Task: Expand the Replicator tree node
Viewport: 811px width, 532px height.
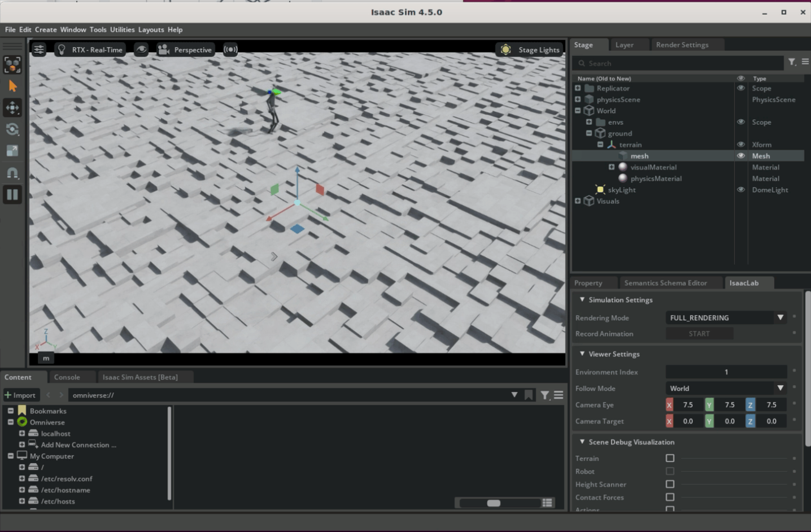Action: 578,88
